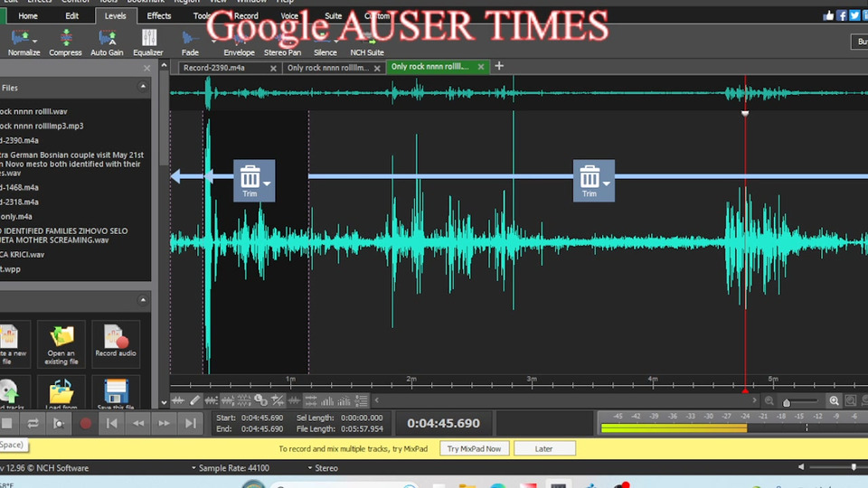Click the thumbs-up like icon
The height and width of the screenshot is (488, 868).
tap(829, 15)
